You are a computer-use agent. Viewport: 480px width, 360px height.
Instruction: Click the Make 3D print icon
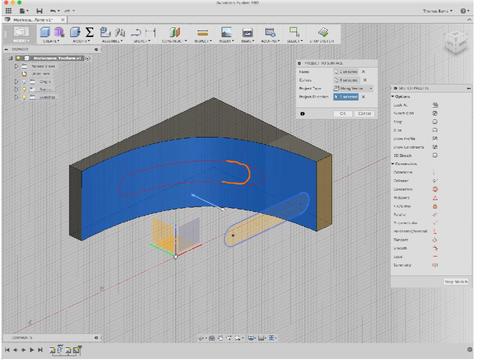[247, 32]
